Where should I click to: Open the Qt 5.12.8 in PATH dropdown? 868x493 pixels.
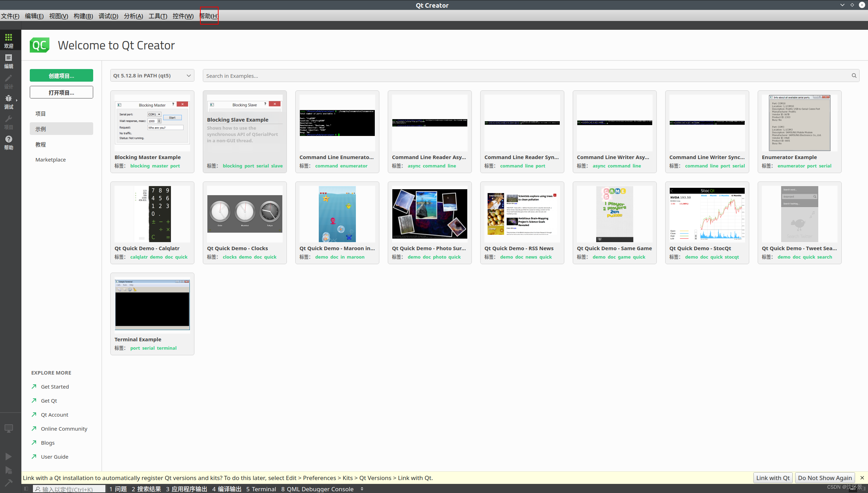coord(152,75)
